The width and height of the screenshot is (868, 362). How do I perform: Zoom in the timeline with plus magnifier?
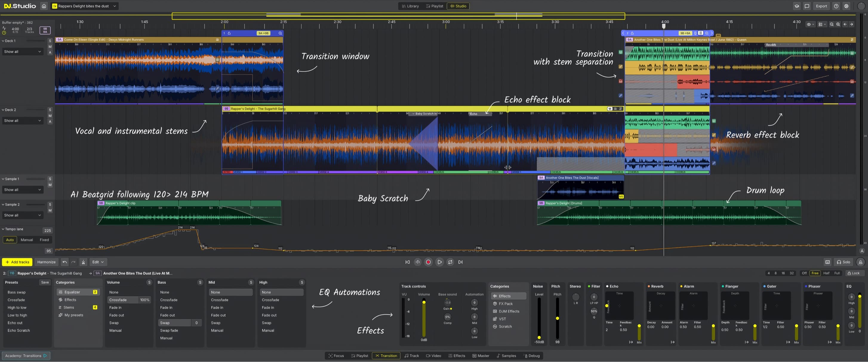(x=838, y=24)
